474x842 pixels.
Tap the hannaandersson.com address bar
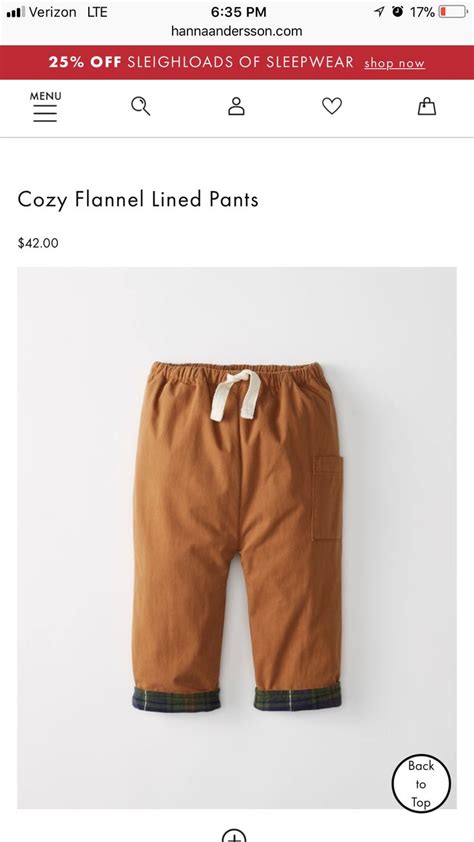[x=237, y=31]
